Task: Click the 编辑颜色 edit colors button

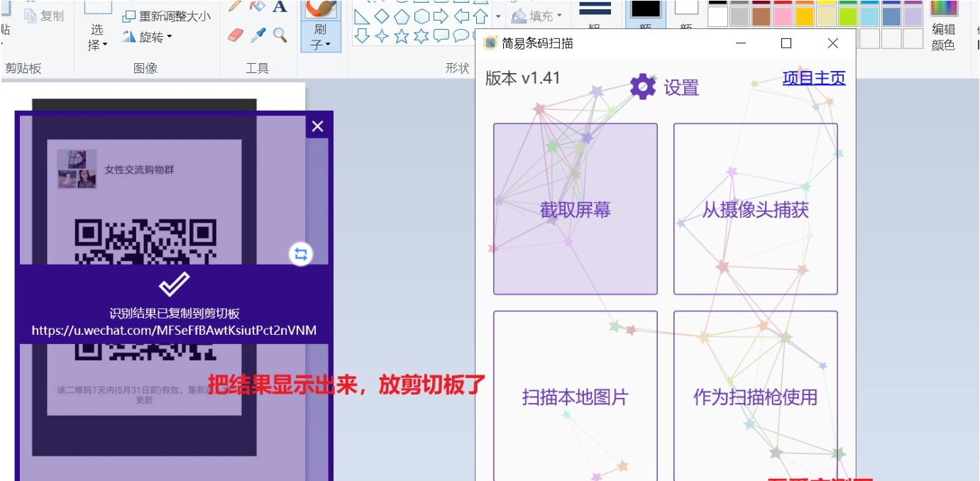Action: [944, 27]
